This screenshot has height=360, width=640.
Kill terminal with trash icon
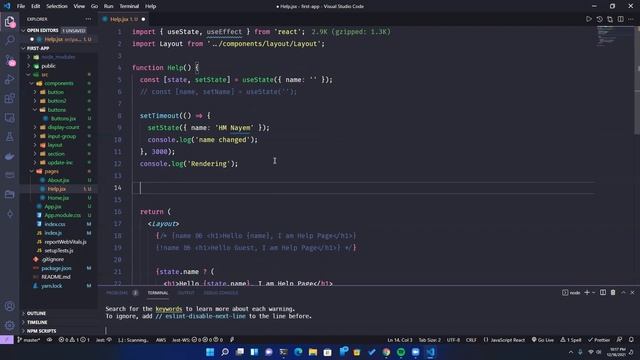click(613, 293)
